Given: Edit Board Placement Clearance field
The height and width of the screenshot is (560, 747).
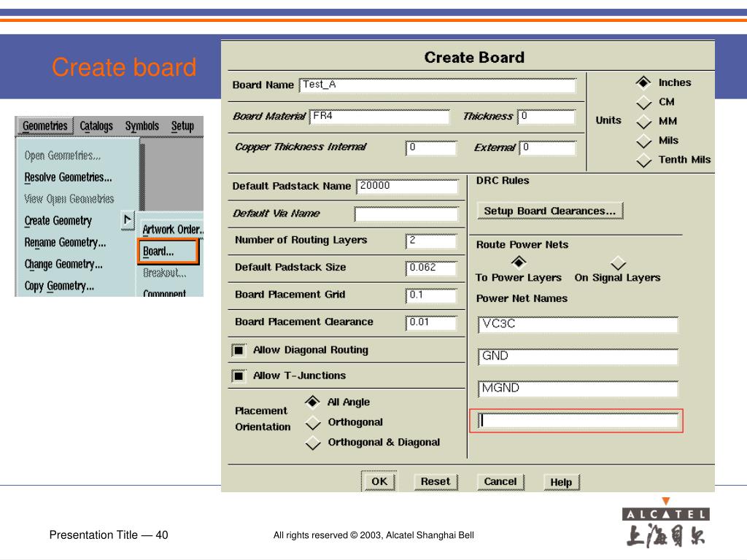Looking at the screenshot, I should point(430,323).
